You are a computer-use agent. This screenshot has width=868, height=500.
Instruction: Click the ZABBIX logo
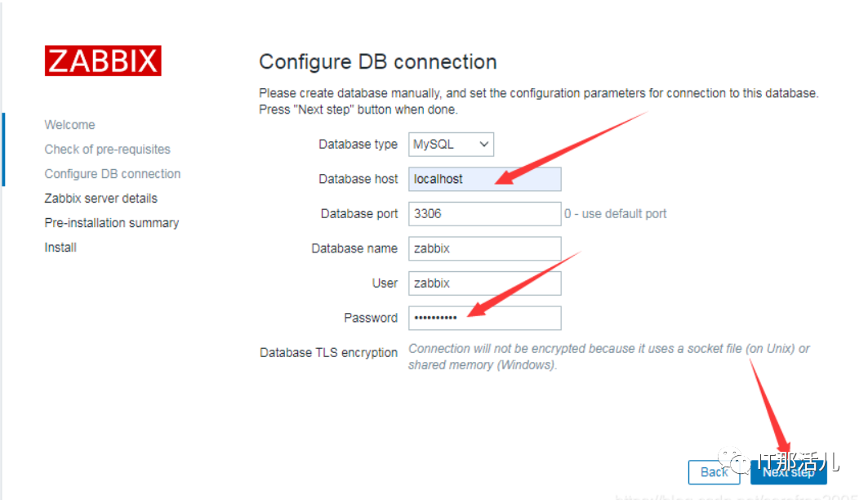pos(103,61)
